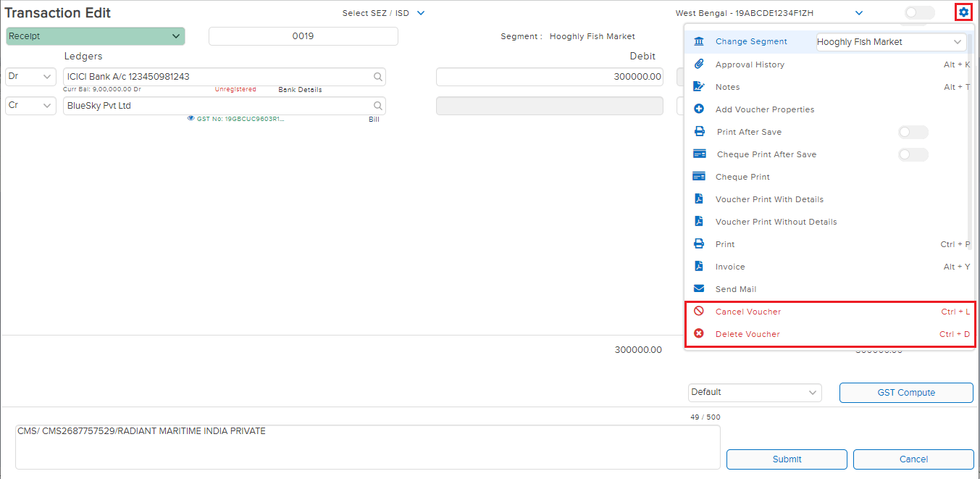Click search icon in ICICI Bank ledger field
The height and width of the screenshot is (479, 980).
(x=377, y=77)
